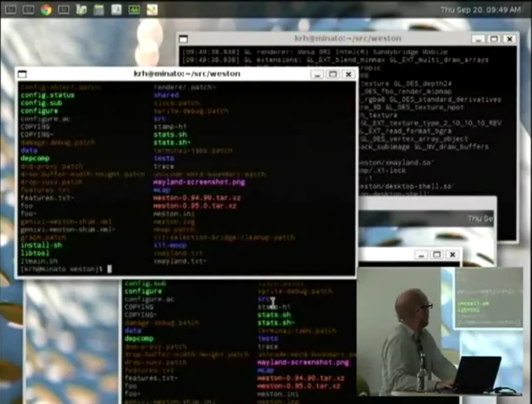Image resolution: width=532 pixels, height=404 pixels.
Task: Click the back terminal title krh@minato:~/src/weston
Action: tap(348, 38)
